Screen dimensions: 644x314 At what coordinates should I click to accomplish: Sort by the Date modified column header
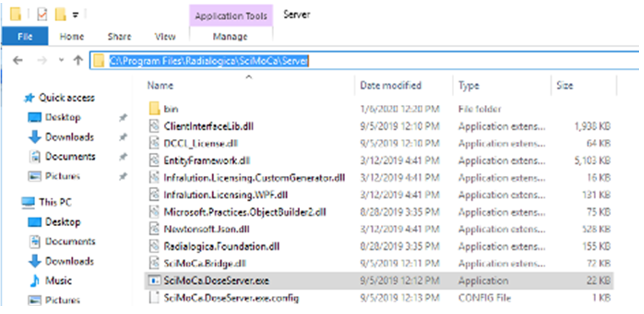391,85
